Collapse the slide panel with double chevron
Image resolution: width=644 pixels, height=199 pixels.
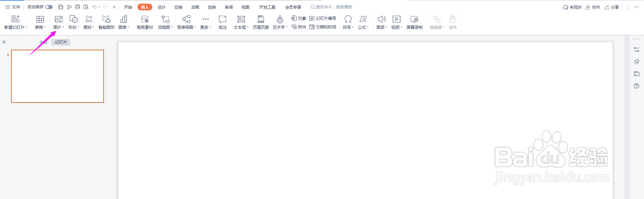click(x=4, y=42)
